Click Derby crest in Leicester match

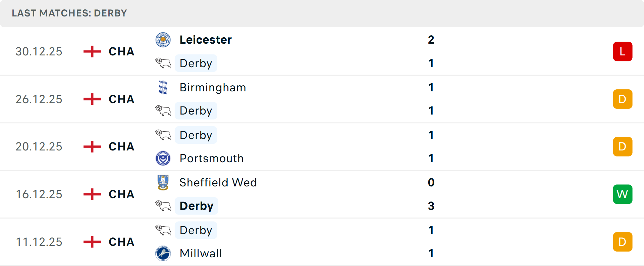point(163,63)
